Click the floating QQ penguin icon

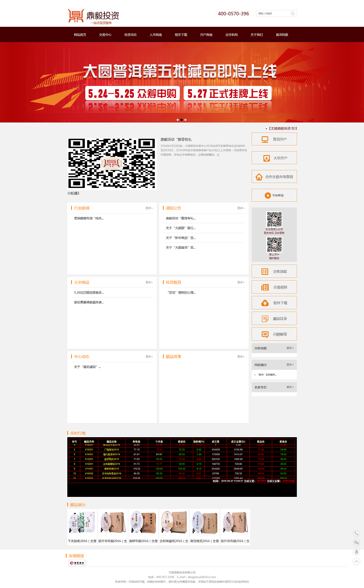click(356, 552)
